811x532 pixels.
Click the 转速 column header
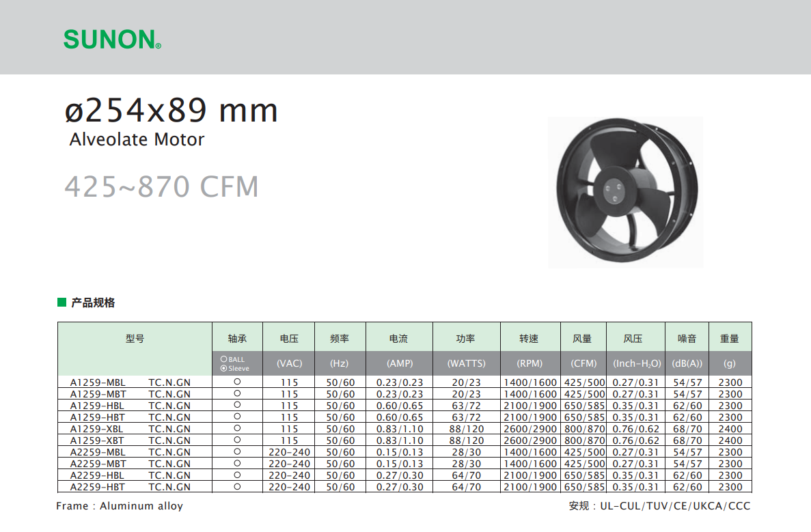pyautogui.click(x=529, y=339)
